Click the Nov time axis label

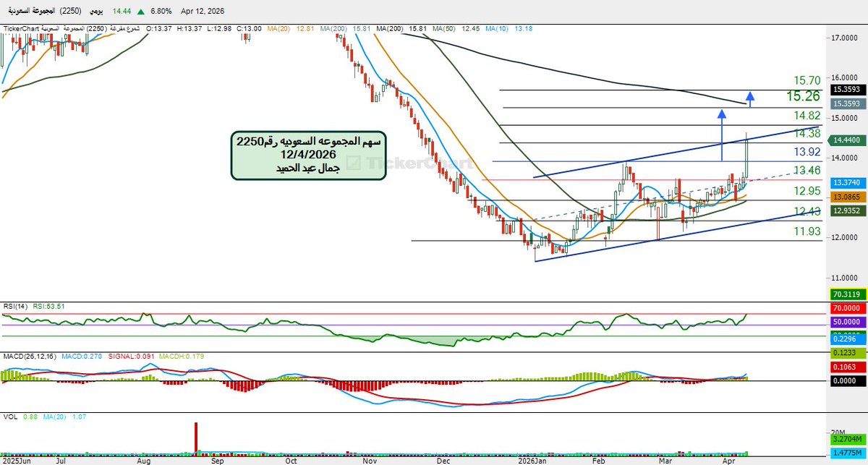370,459
